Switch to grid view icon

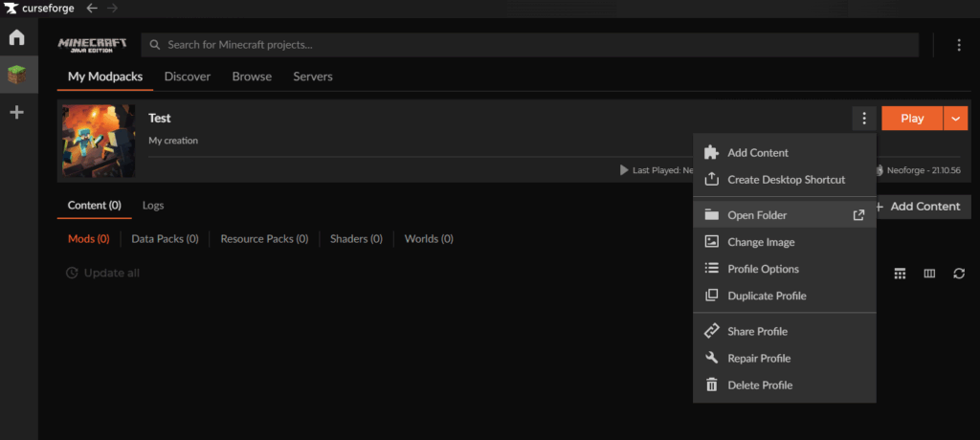tap(900, 274)
